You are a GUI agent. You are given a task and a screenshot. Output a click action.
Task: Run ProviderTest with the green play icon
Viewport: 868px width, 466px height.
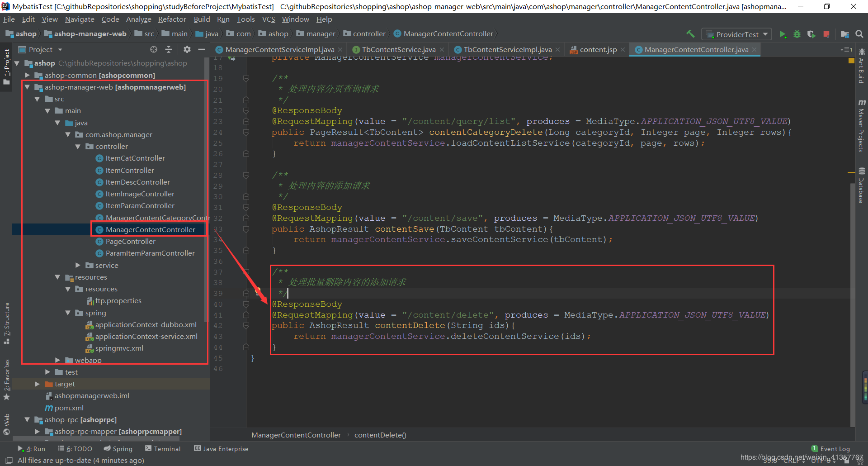pos(783,34)
